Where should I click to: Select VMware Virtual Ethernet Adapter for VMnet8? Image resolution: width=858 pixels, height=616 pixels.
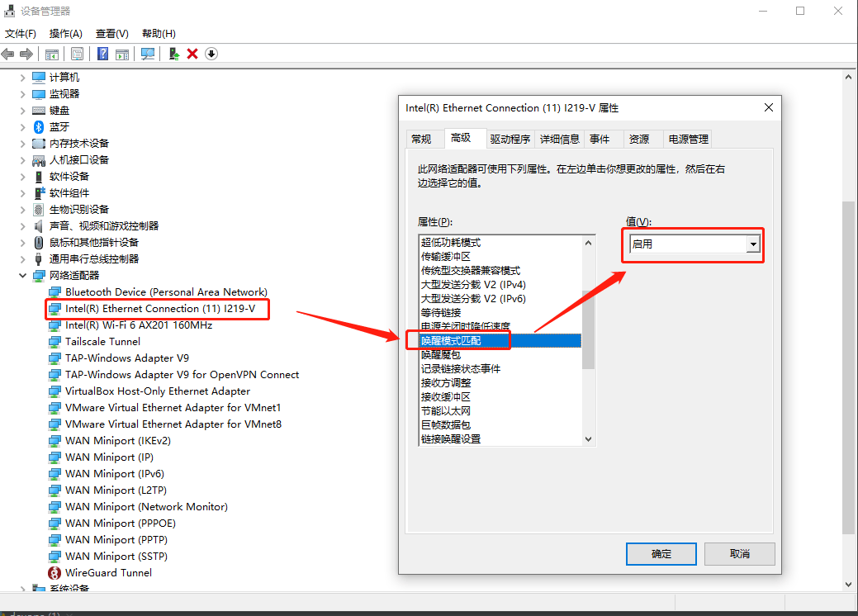[173, 424]
